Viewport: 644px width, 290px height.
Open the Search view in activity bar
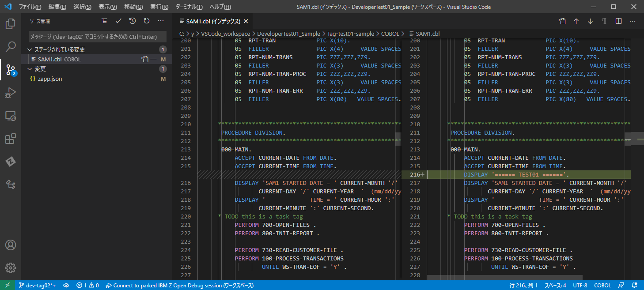coord(11,46)
